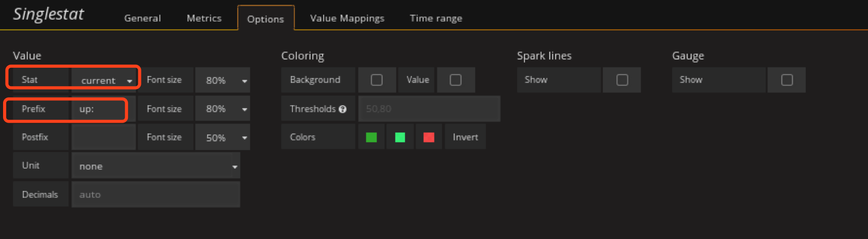
Task: Switch to the Metrics tab
Action: point(204,18)
